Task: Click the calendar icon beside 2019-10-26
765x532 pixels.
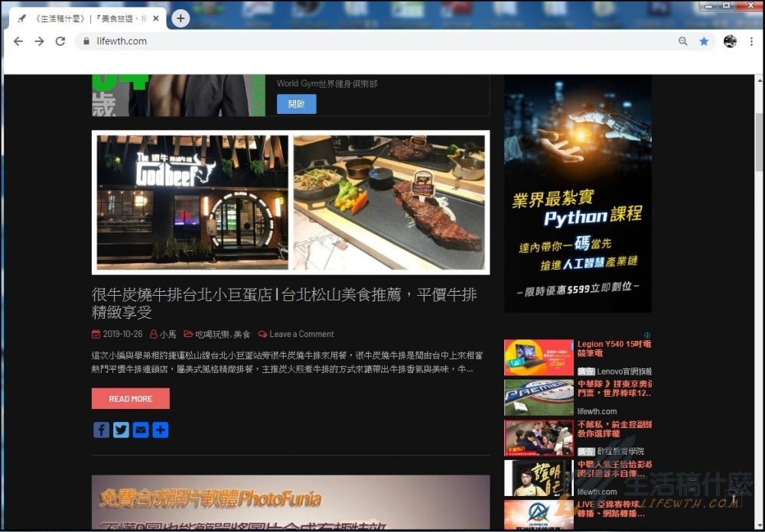Action: coord(94,333)
